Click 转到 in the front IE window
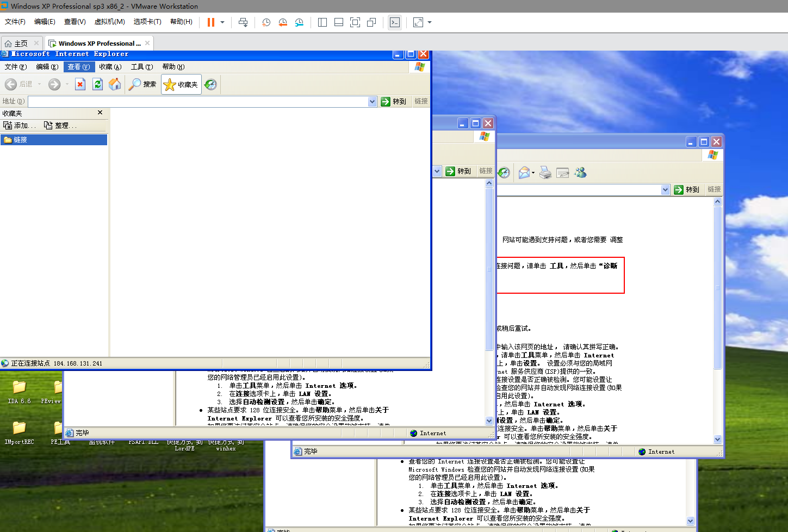The height and width of the screenshot is (532, 788). point(394,101)
